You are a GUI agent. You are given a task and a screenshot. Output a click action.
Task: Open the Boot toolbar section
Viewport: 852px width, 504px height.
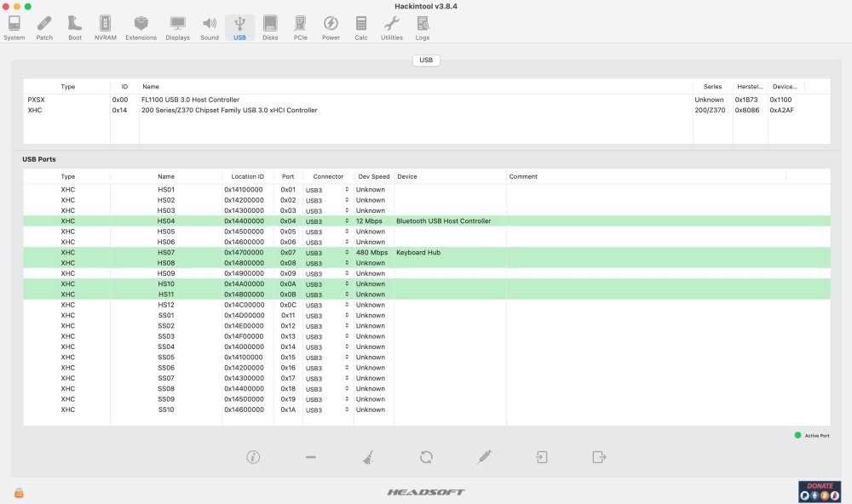75,28
